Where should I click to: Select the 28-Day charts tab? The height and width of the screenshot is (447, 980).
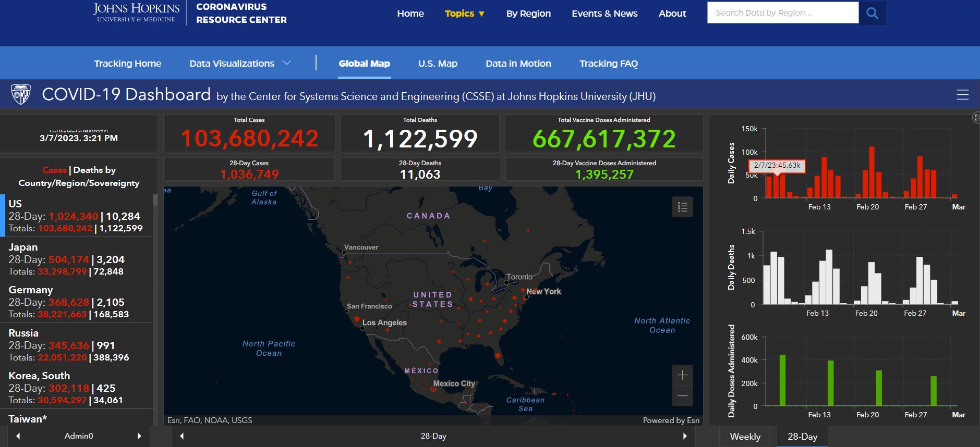(x=802, y=437)
